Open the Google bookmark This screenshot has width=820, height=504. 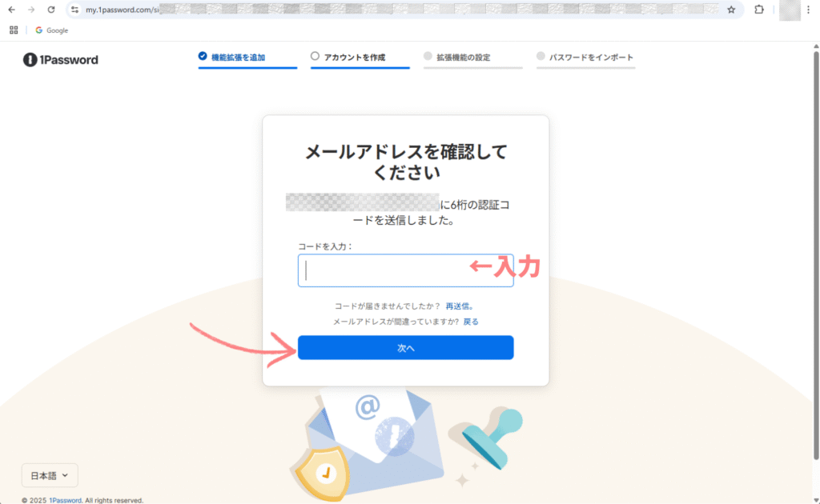coord(51,30)
